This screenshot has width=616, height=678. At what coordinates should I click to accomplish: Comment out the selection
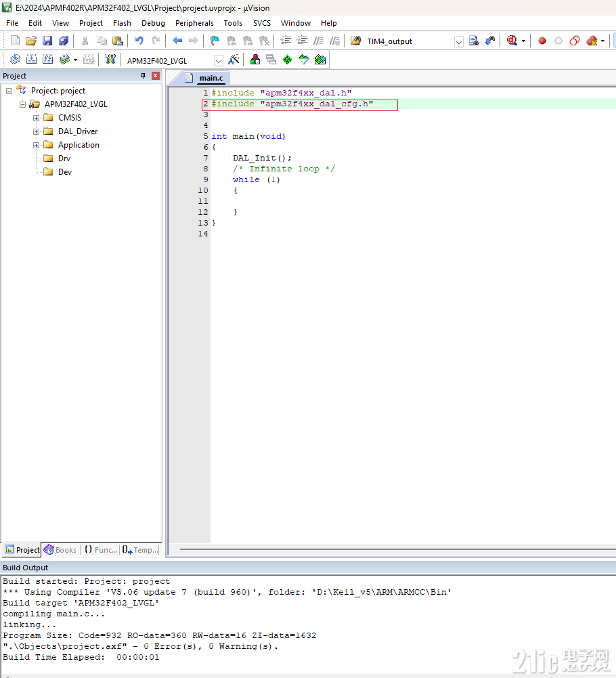point(319,41)
